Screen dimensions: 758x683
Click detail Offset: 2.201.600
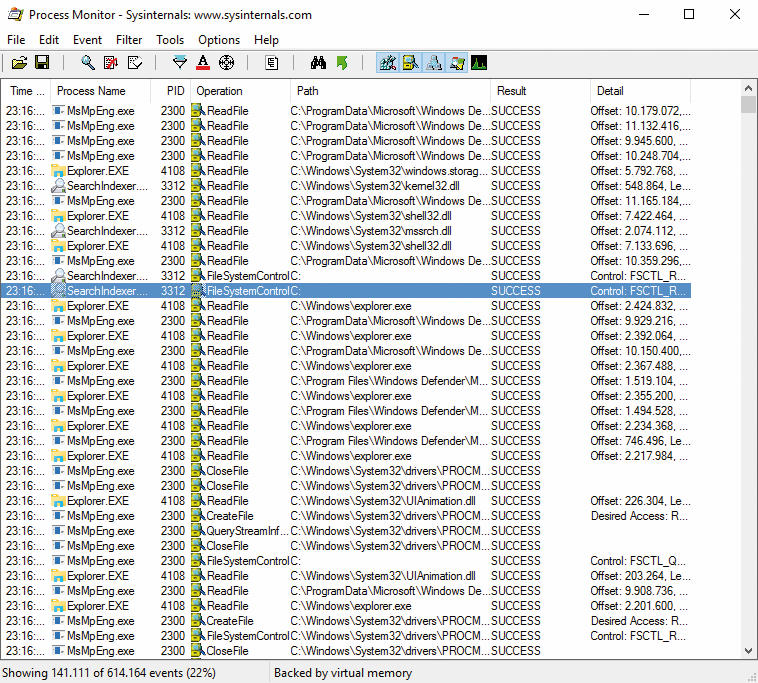pyautogui.click(x=639, y=606)
